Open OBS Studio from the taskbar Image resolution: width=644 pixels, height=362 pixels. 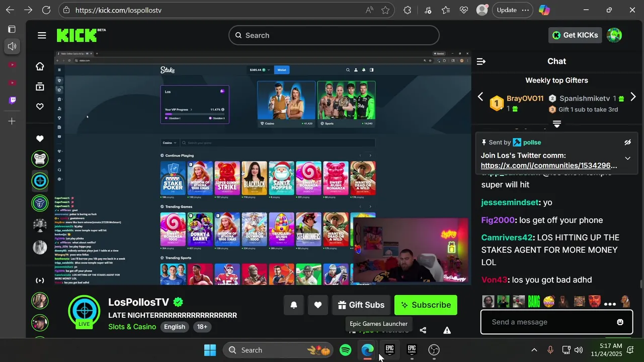tap(434, 350)
